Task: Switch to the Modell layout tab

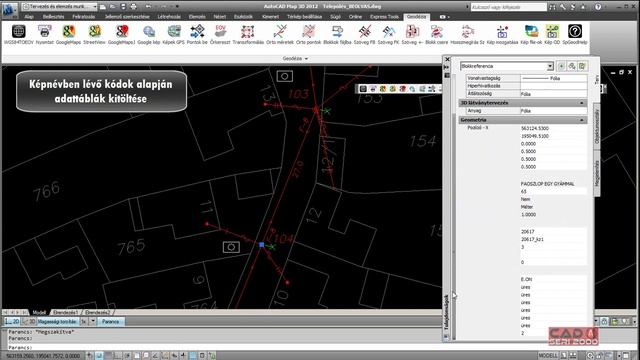Action: [x=39, y=313]
